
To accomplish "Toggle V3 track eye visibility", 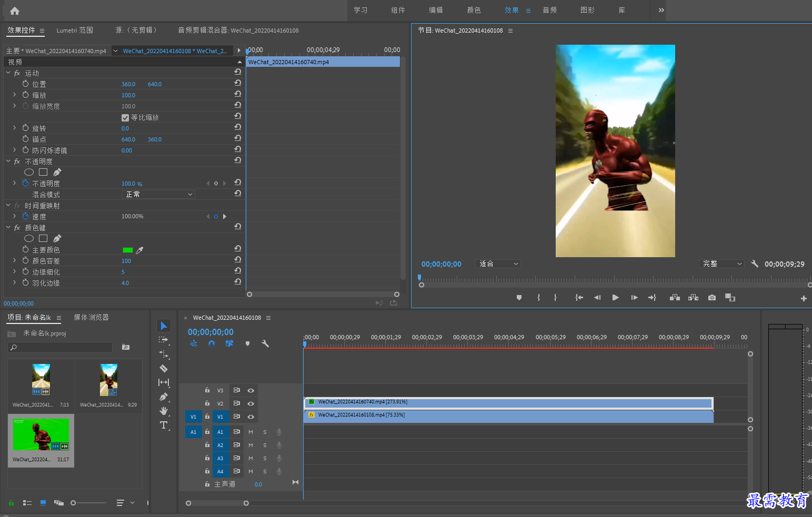I will [251, 390].
